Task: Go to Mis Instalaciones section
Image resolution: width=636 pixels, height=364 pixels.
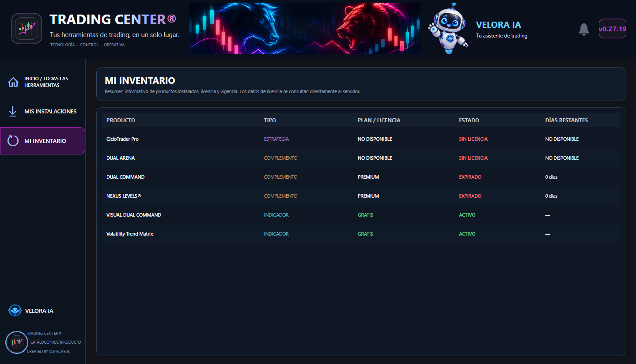Action: coord(42,111)
